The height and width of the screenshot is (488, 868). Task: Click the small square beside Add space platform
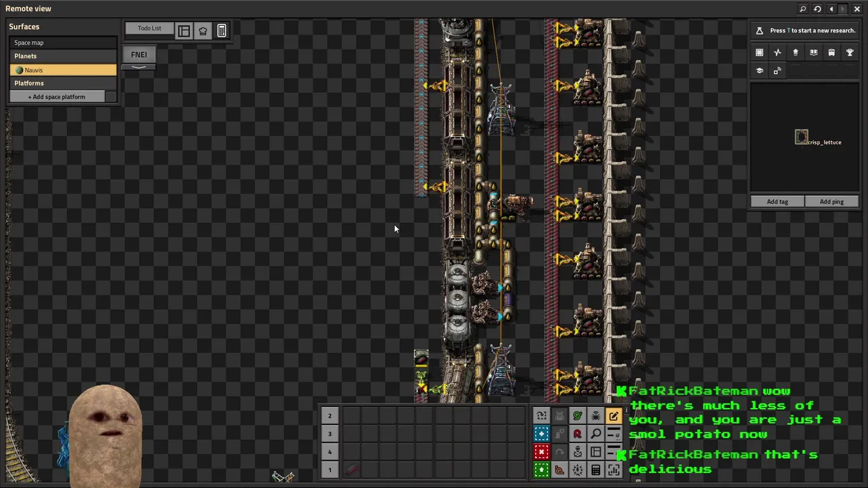click(111, 97)
